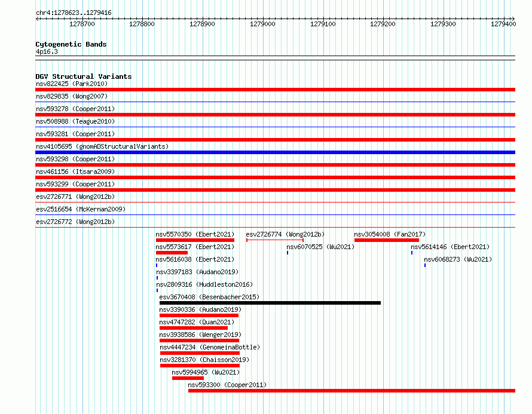The width and height of the screenshot is (532, 414).
Task: Click the thin red glyph under esv2726774
Action: pos(275,240)
